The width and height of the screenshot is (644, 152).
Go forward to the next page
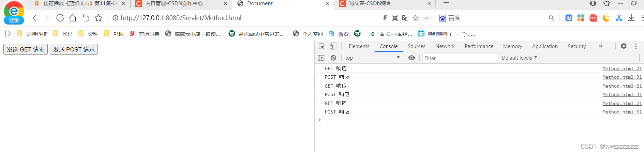[47, 18]
